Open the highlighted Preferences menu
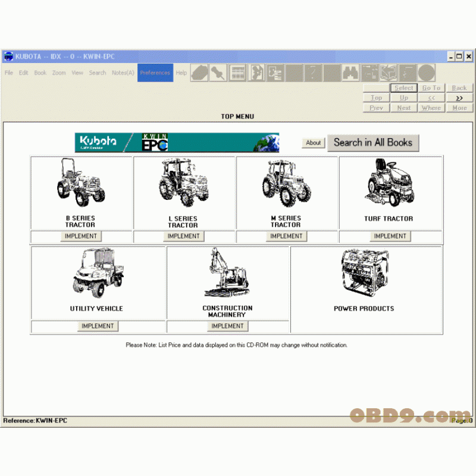 pos(155,73)
